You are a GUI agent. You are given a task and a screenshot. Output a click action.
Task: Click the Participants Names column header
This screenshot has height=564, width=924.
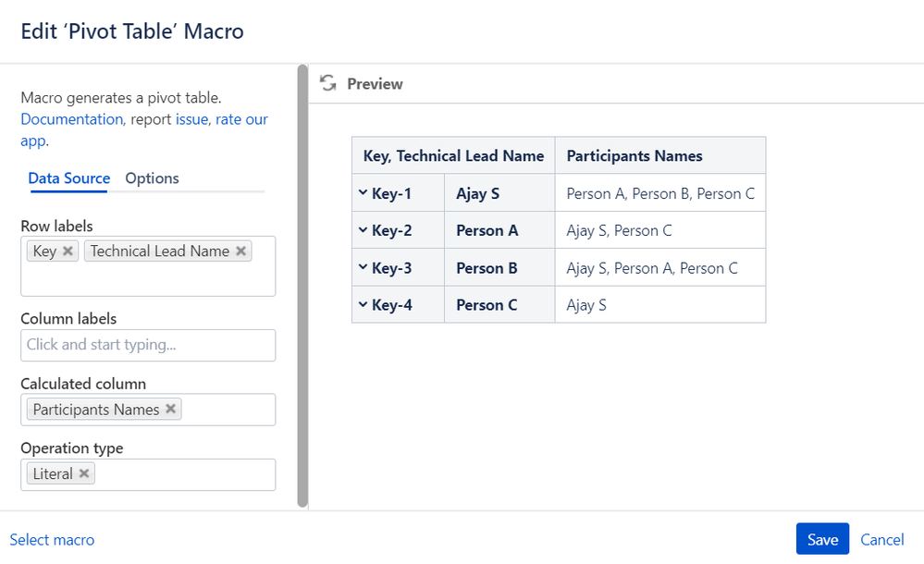pyautogui.click(x=634, y=156)
